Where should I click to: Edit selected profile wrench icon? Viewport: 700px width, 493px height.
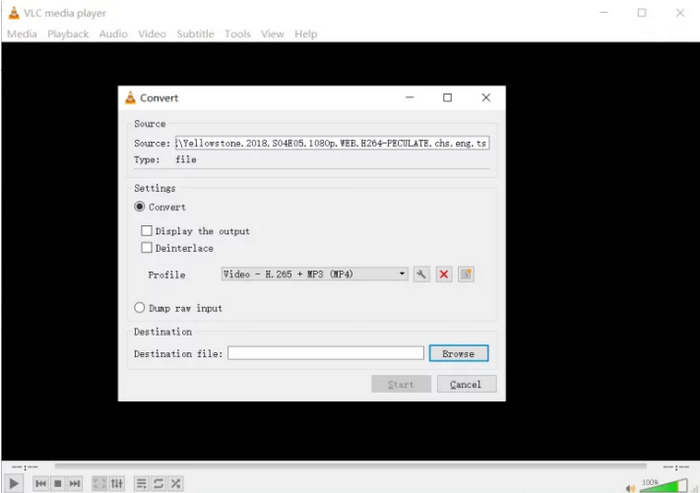pyautogui.click(x=421, y=274)
